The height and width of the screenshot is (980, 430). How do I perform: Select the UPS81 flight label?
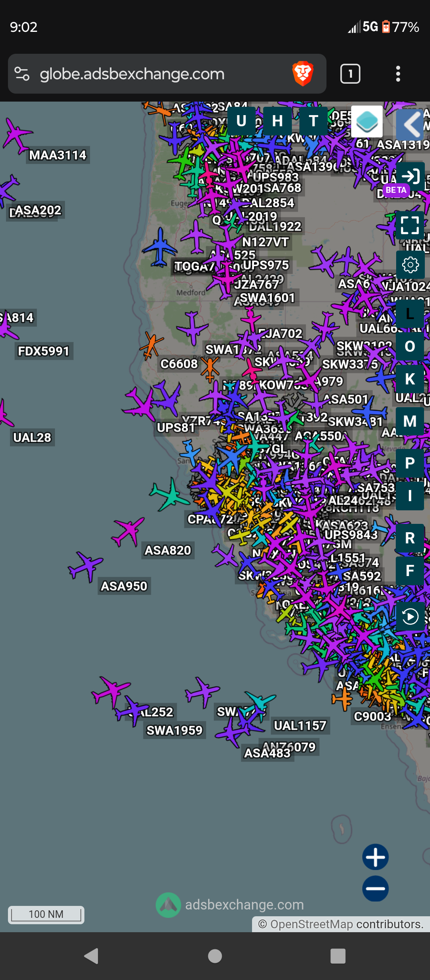pos(176,428)
